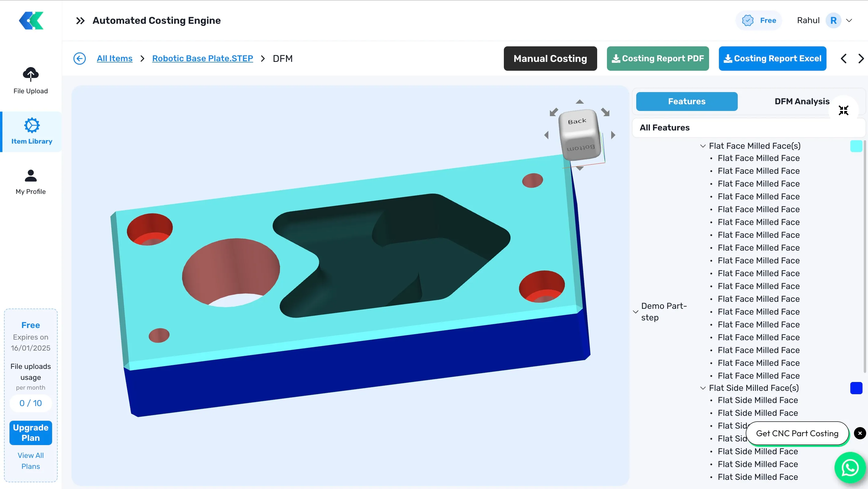Click the teal color swatch for Flat Face features

pyautogui.click(x=856, y=146)
